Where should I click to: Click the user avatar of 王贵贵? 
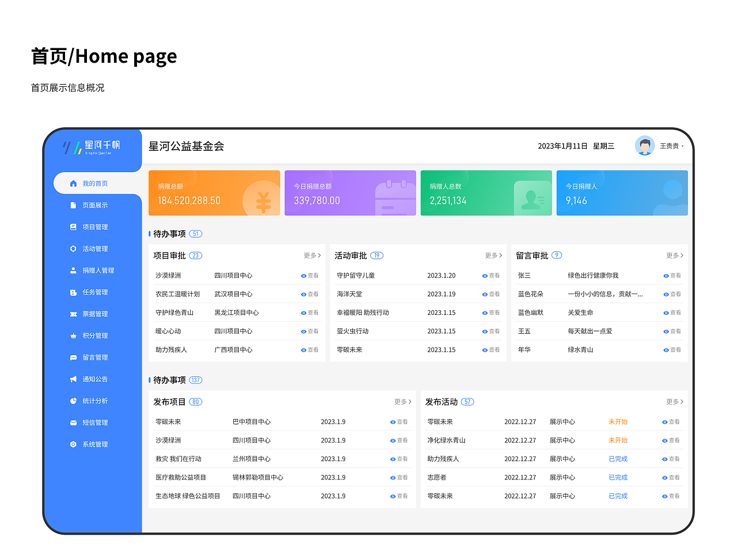click(645, 146)
